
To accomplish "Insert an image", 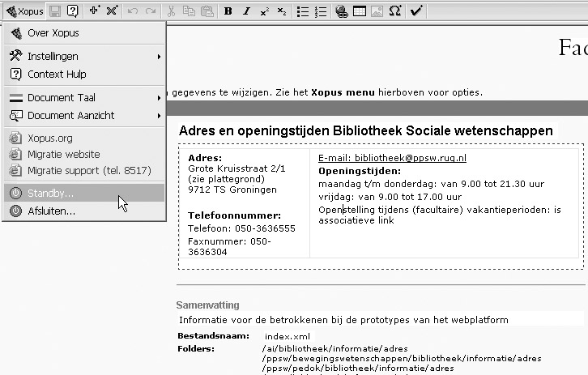I will coord(377,11).
